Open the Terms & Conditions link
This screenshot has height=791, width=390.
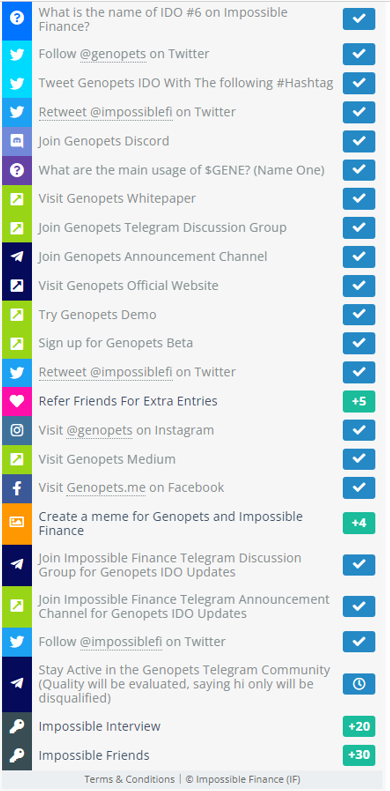coord(129,779)
